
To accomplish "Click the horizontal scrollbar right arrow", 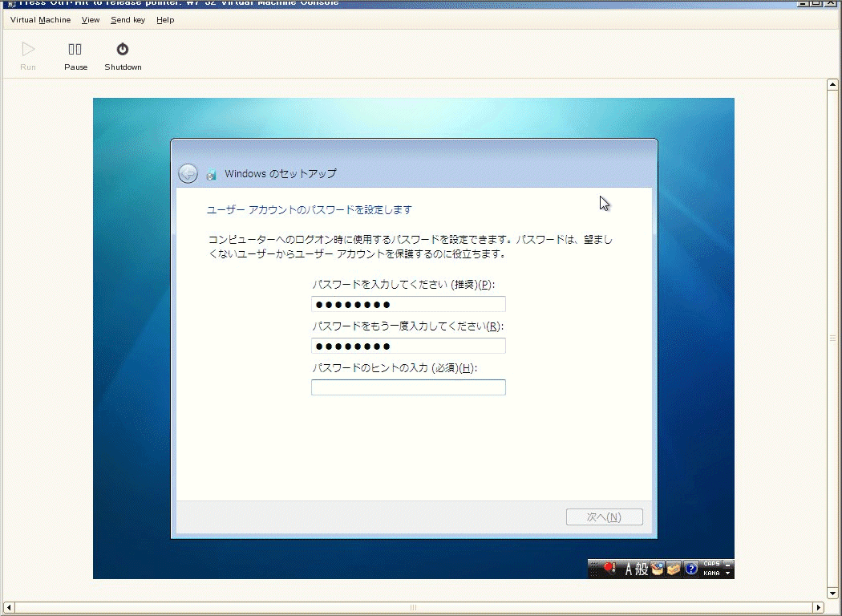I will [819, 607].
